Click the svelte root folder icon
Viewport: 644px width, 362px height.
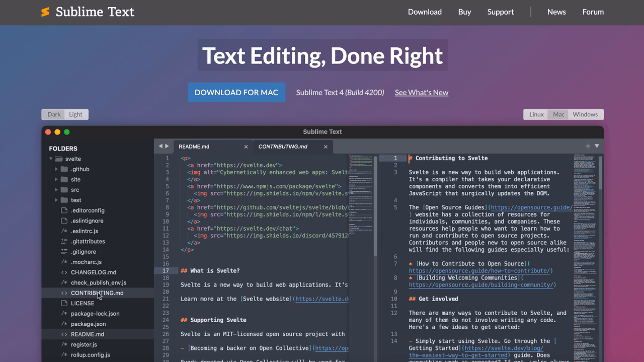[x=59, y=159]
